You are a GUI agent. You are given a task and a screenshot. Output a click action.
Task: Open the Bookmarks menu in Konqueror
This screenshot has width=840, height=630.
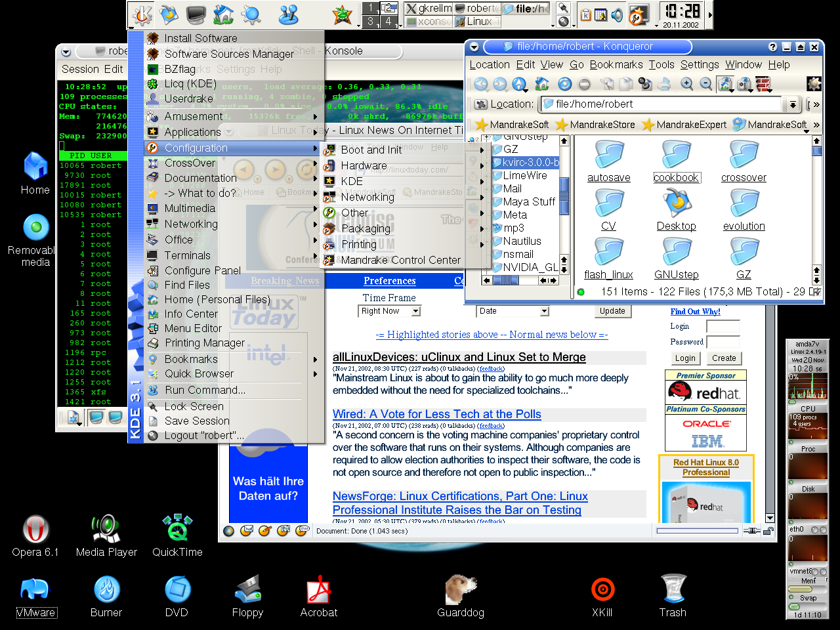616,64
